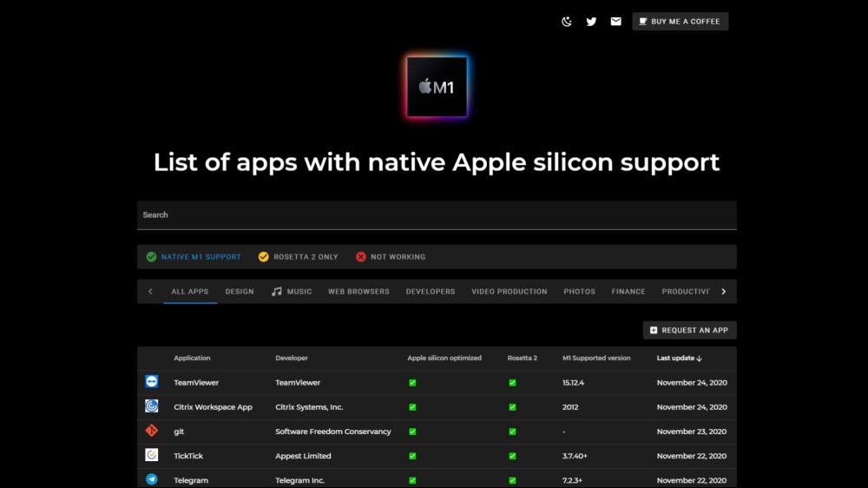This screenshot has height=488, width=868.
Task: Click version 15.12.4 cell
Action: (x=573, y=383)
